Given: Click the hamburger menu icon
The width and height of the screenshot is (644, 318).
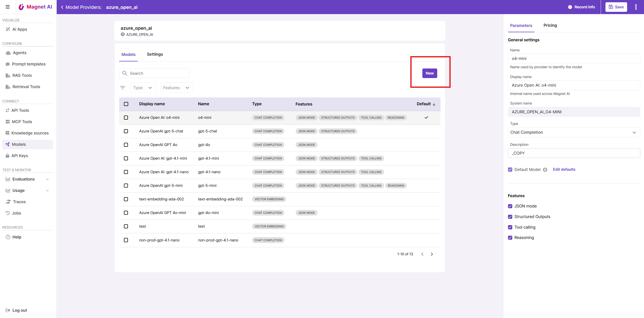Looking at the screenshot, I should [x=8, y=7].
